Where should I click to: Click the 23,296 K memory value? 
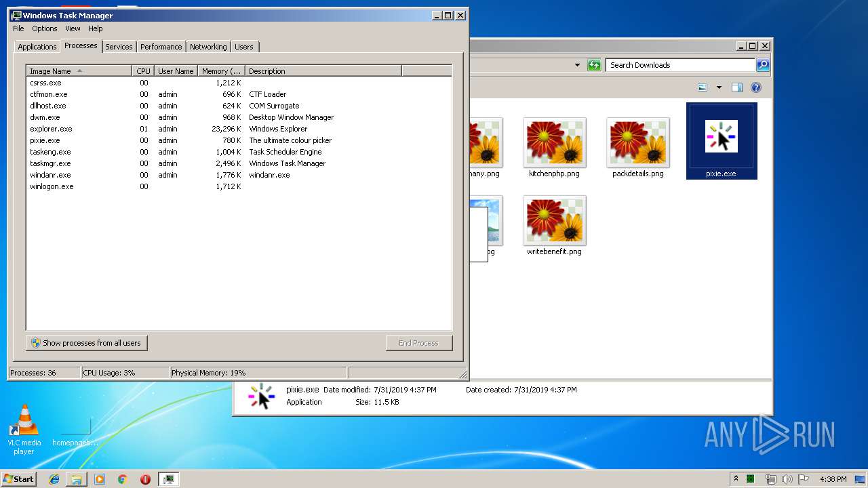[x=226, y=129]
